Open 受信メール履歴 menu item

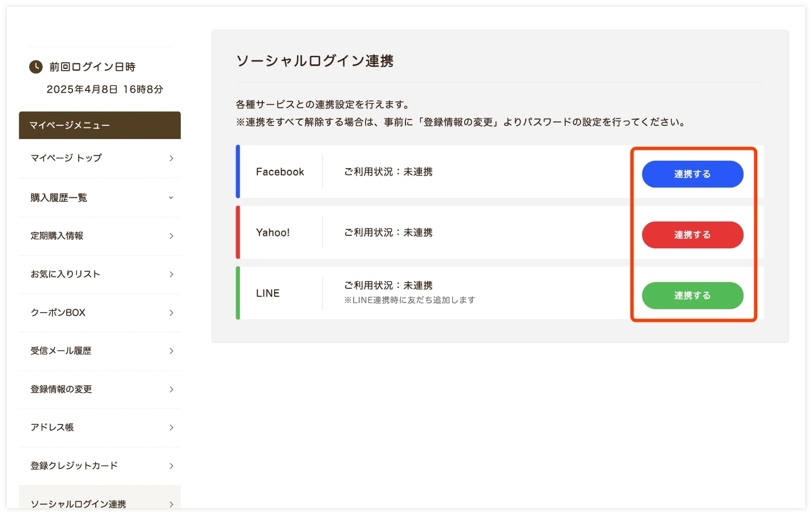[x=100, y=351]
